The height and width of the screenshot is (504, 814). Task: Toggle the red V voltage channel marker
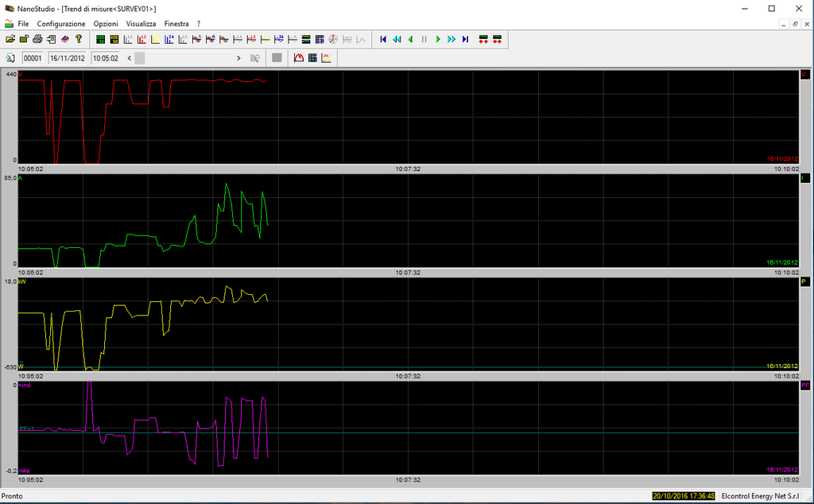(804, 75)
